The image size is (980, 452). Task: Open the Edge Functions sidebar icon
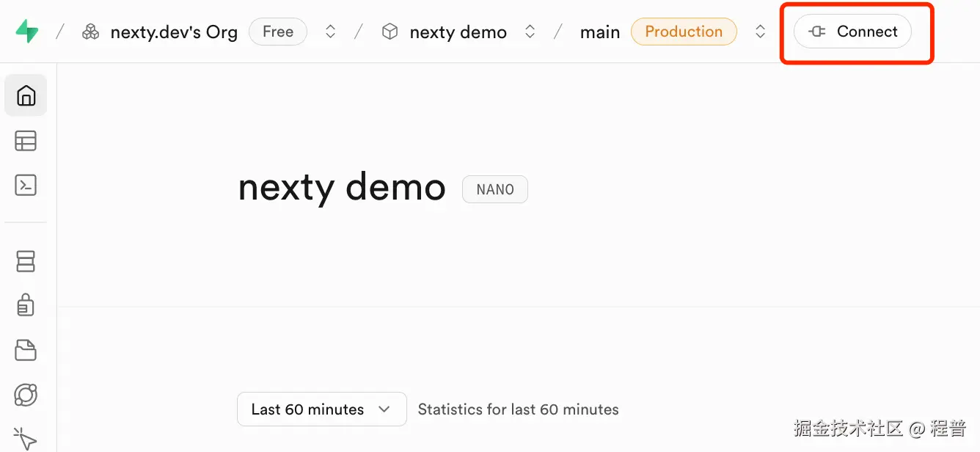[26, 395]
